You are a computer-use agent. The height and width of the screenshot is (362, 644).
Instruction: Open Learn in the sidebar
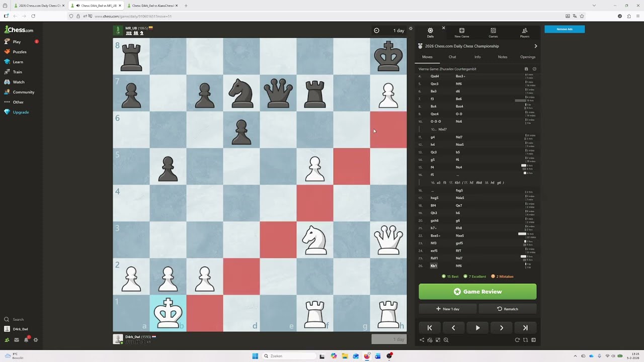coord(20,62)
